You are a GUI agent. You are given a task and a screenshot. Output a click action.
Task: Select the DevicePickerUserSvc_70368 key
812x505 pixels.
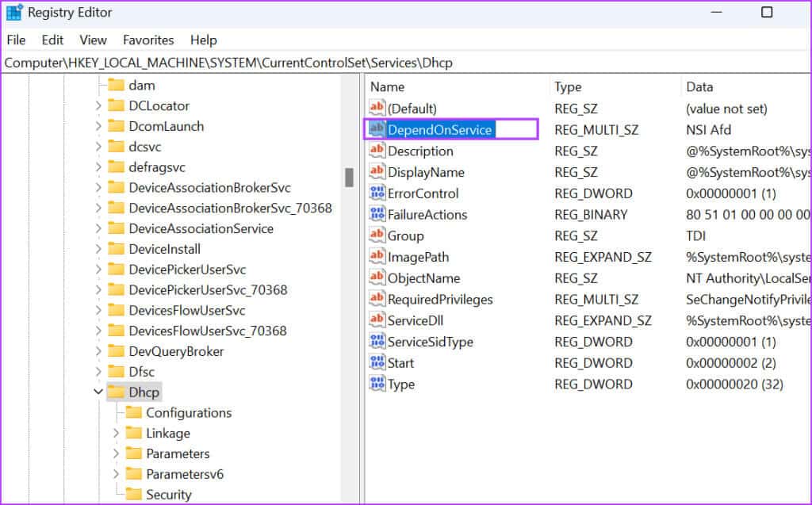point(209,289)
